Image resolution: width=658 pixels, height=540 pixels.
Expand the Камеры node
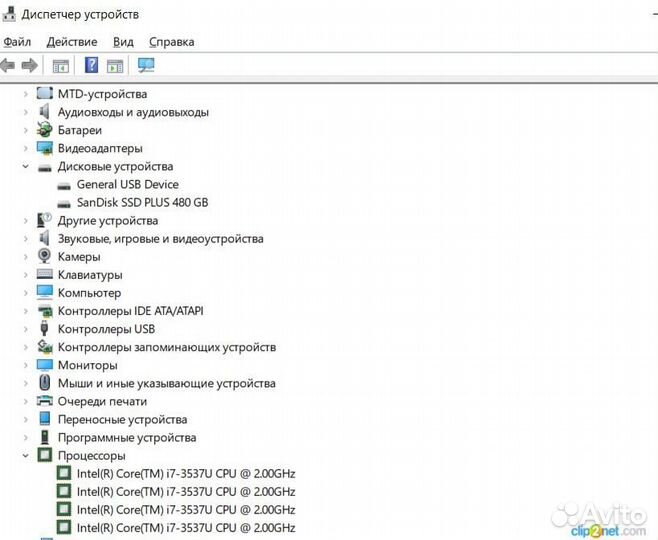(26, 257)
